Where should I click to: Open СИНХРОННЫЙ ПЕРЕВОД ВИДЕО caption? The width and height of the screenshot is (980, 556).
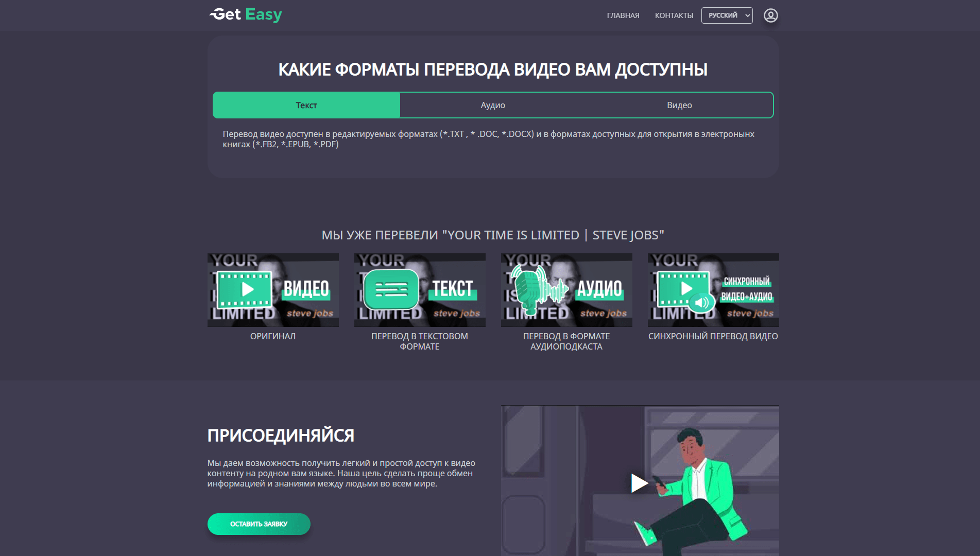[x=713, y=336]
